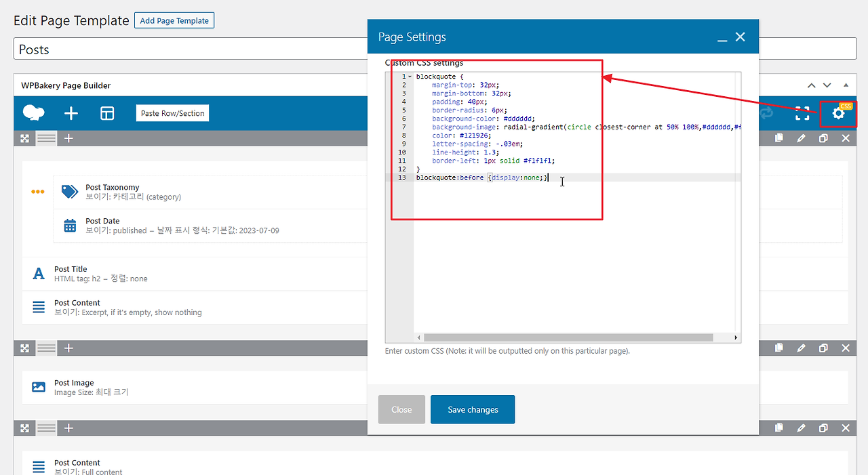The width and height of the screenshot is (868, 475).
Task: Delete the row containing Post Taxonomy
Action: [x=846, y=138]
